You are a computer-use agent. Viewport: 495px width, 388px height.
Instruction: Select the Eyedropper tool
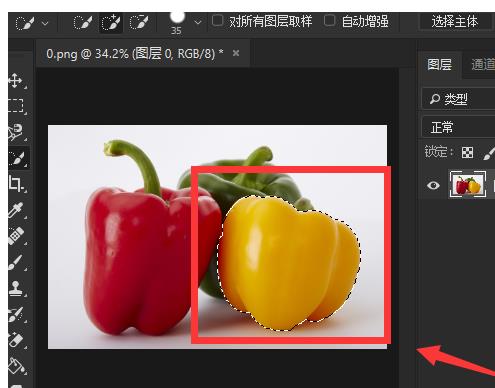[15, 210]
